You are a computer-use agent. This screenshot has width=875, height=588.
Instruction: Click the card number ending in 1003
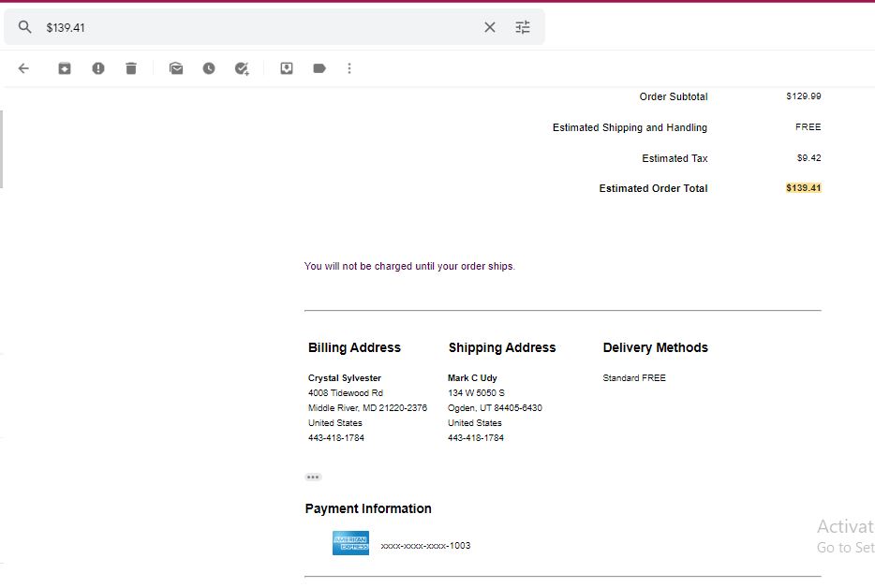[425, 546]
